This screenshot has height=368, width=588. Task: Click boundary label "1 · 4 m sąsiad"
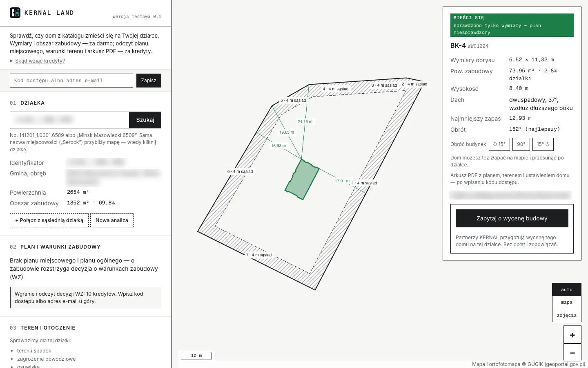[365, 183]
